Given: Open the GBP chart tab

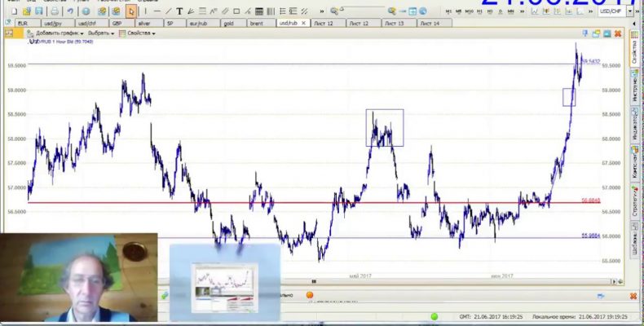Looking at the screenshot, I should click(121, 24).
